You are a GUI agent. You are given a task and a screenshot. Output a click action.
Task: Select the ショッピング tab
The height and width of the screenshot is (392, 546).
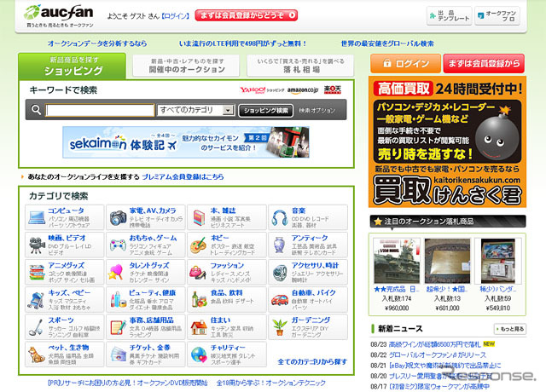click(x=72, y=66)
